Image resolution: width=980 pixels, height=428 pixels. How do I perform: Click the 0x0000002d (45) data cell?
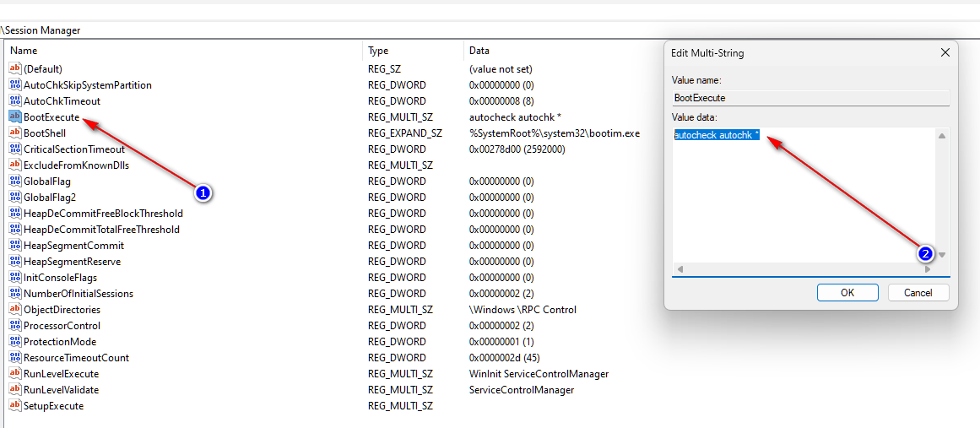505,357
